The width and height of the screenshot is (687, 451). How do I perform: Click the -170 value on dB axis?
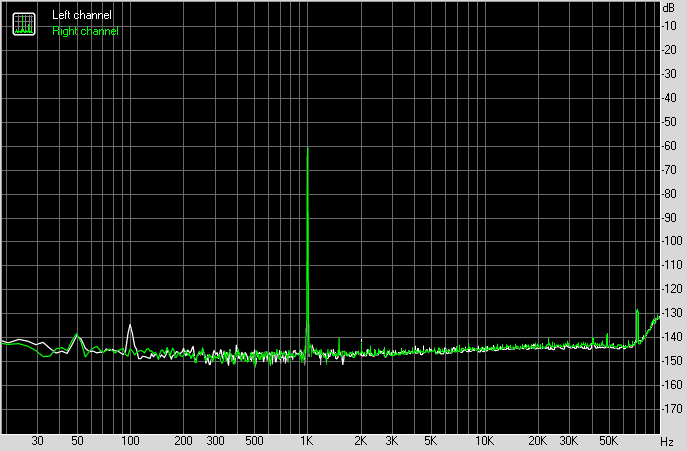[x=671, y=408]
